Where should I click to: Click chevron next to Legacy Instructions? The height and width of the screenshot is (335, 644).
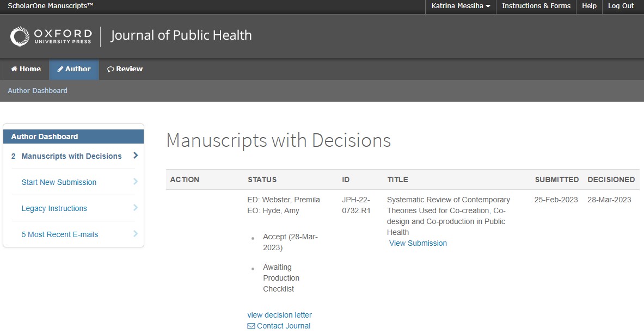pyautogui.click(x=136, y=208)
